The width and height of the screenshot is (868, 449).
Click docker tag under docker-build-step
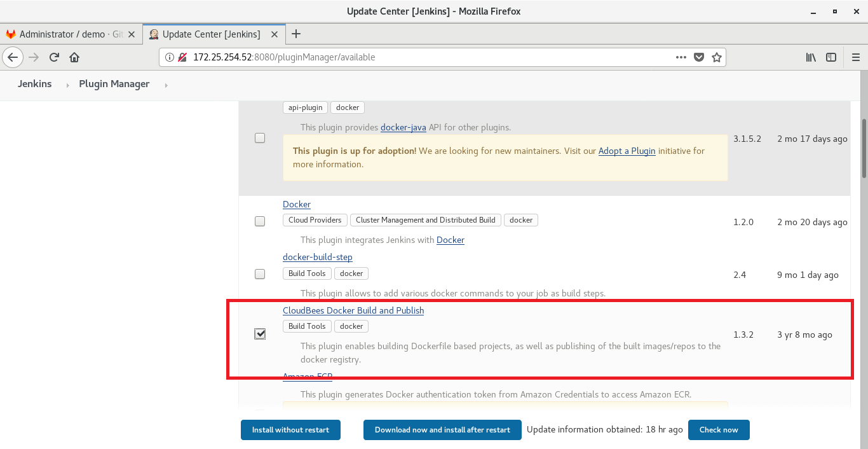351,273
